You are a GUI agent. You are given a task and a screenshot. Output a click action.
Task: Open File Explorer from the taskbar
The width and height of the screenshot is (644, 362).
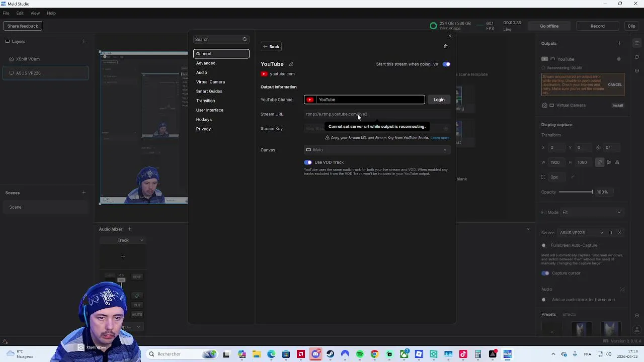[x=257, y=354]
